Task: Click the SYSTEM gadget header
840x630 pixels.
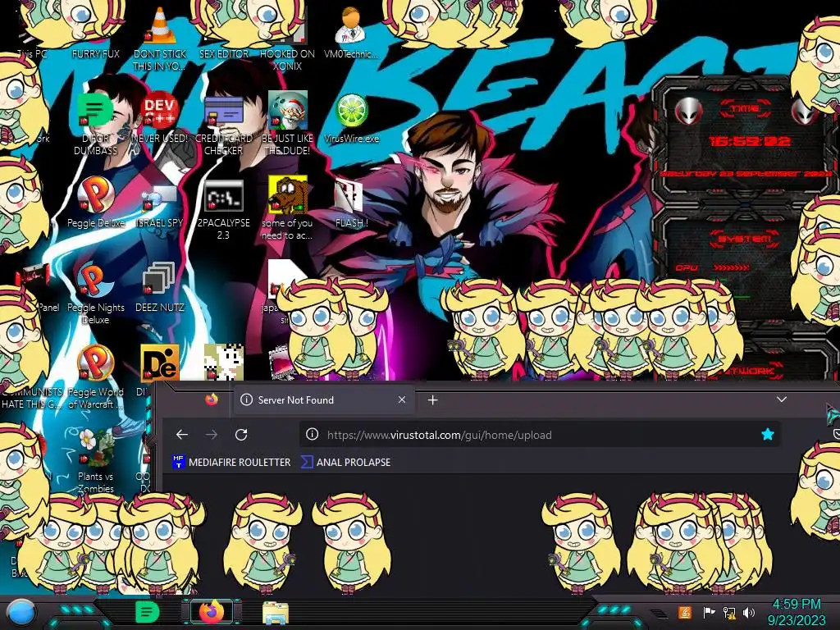Action: (x=745, y=239)
